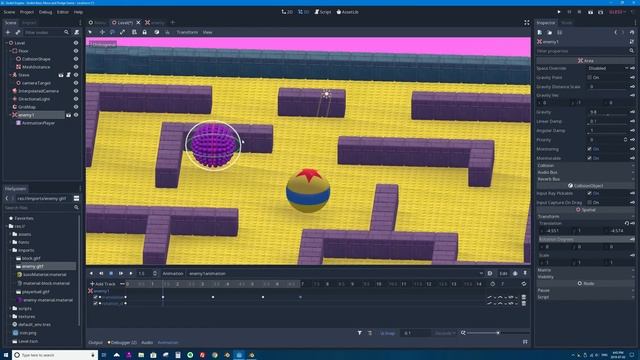The width and height of the screenshot is (640, 360).
Task: Play the project
Action: (559, 12)
